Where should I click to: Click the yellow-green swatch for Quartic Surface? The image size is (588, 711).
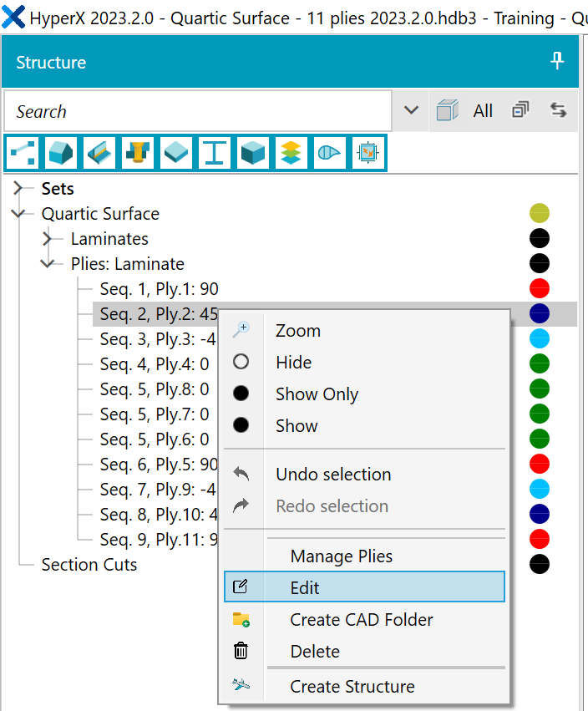(x=539, y=213)
